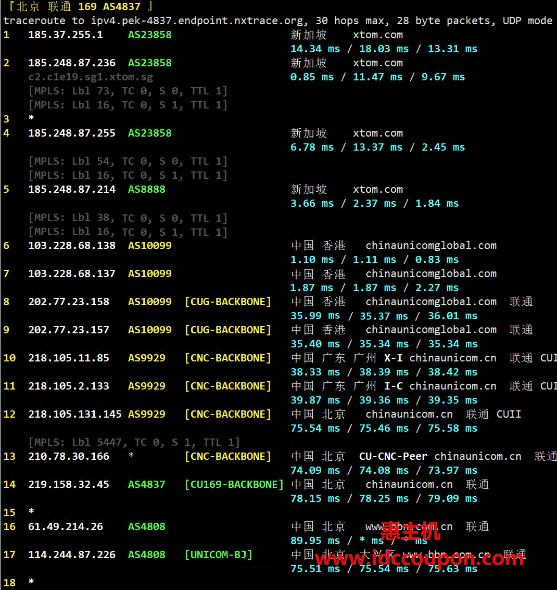Select IP address 114.244.87.226
Viewport: 557px width, 590px height.
click(72, 555)
